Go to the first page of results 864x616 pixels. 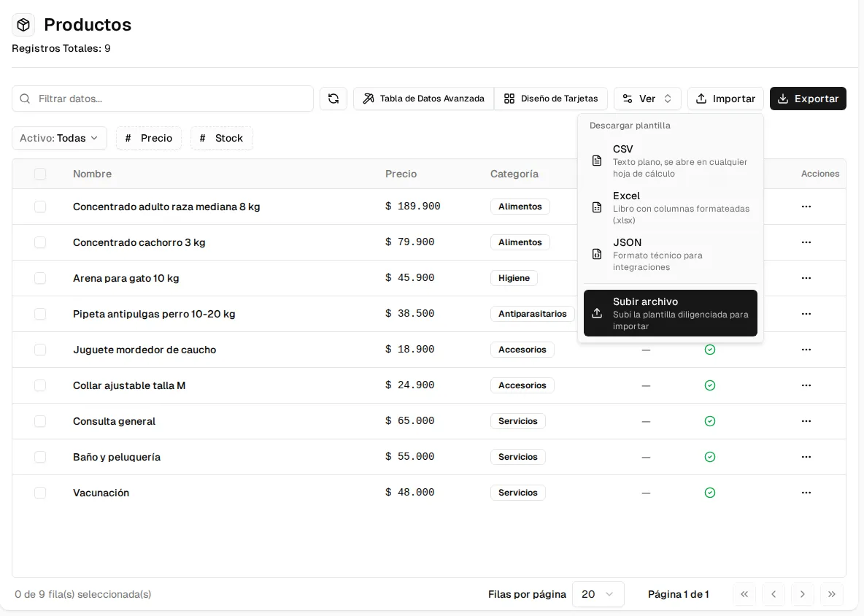744,594
